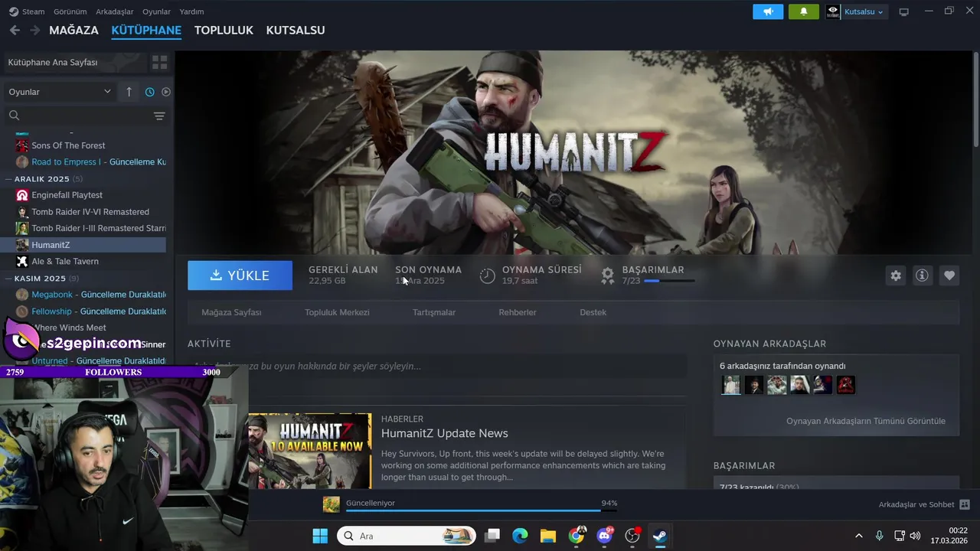Click Oynayan Arkadaşların Tümünü Görüntüle
980x551 pixels.
[866, 421]
